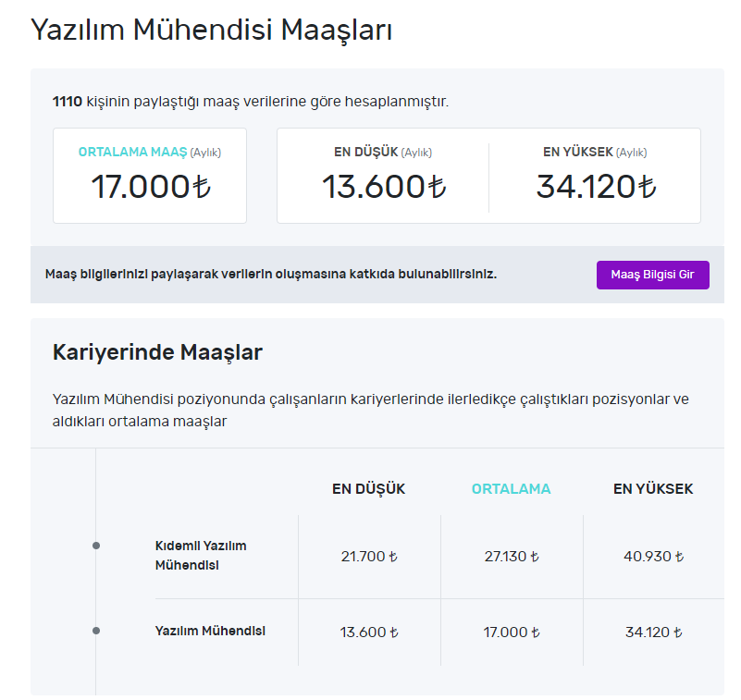Select the Kıdemli Yazılım Mühendisi career row
The image size is (741, 700).
[201, 555]
